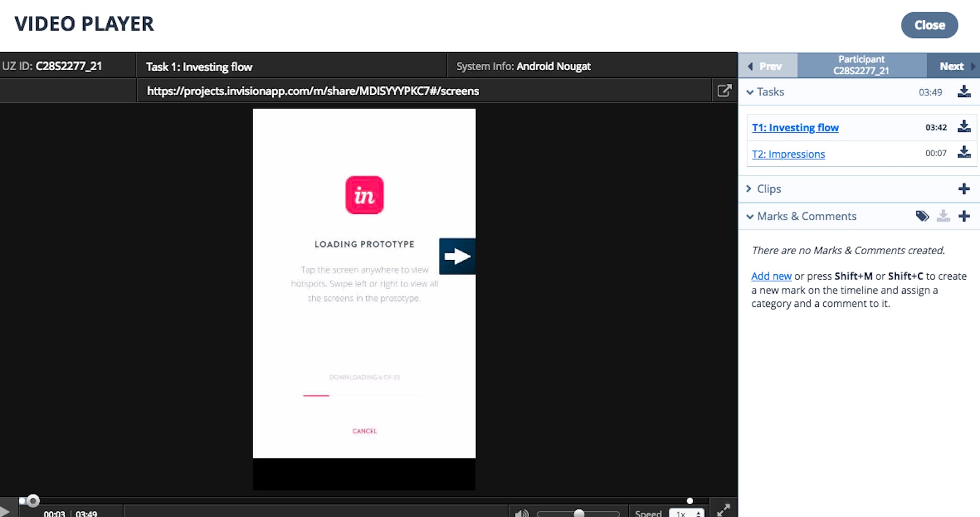This screenshot has width=980, height=517.
Task: Open T1: Investing flow task link
Action: click(795, 127)
